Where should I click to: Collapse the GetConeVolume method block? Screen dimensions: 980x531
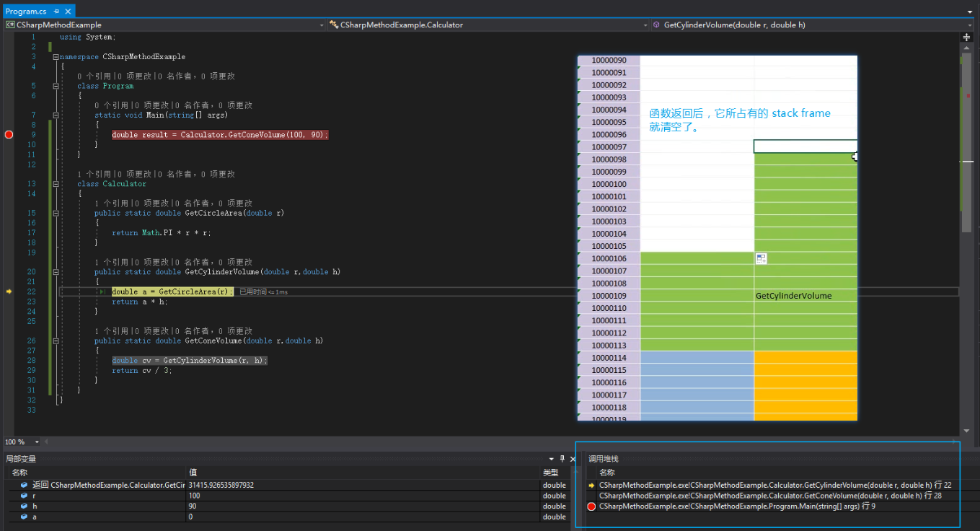click(56, 341)
